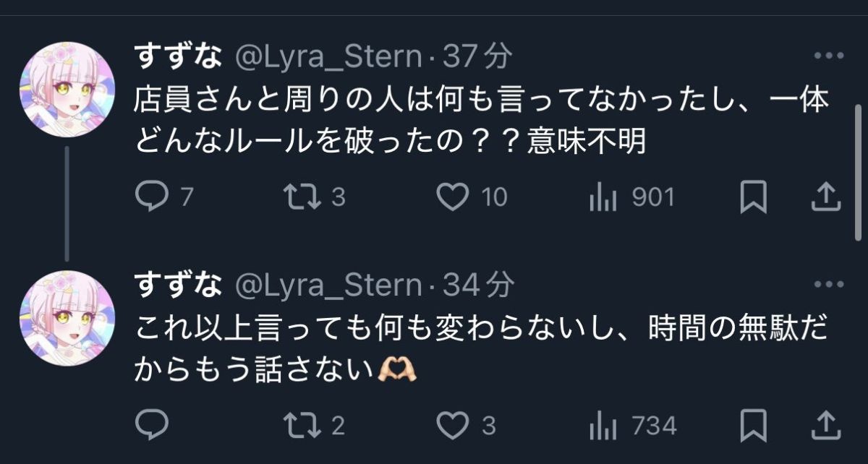Bookmark the first tweet
Viewport: 868px width, 464px height.
pyautogui.click(x=753, y=197)
